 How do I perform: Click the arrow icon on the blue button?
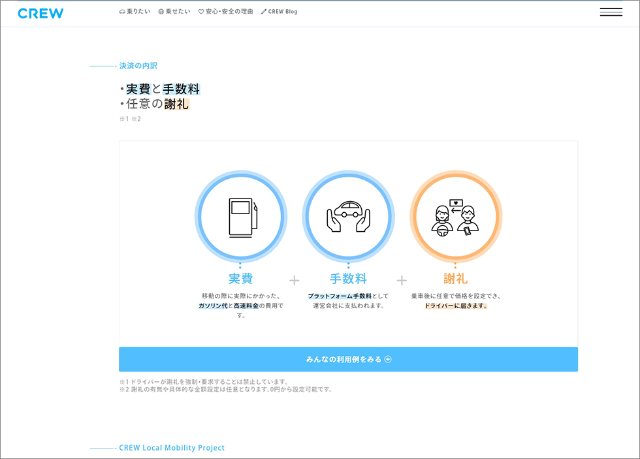[x=388, y=359]
